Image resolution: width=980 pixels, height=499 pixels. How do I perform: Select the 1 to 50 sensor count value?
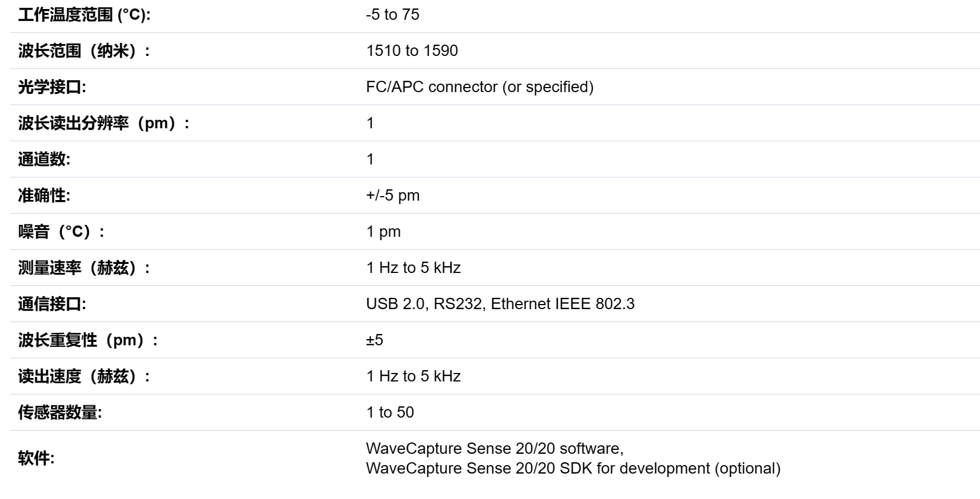pyautogui.click(x=390, y=413)
